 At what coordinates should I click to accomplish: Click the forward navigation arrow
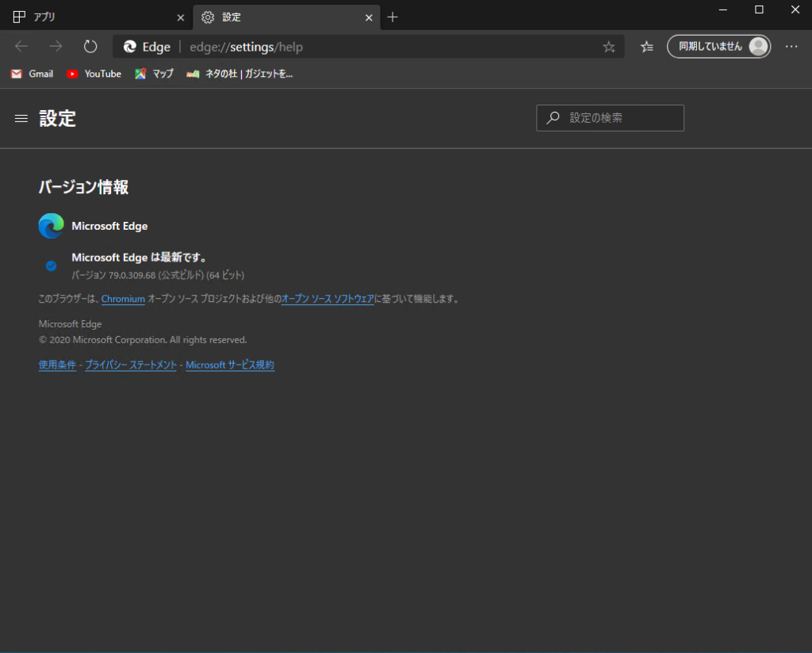pyautogui.click(x=56, y=47)
